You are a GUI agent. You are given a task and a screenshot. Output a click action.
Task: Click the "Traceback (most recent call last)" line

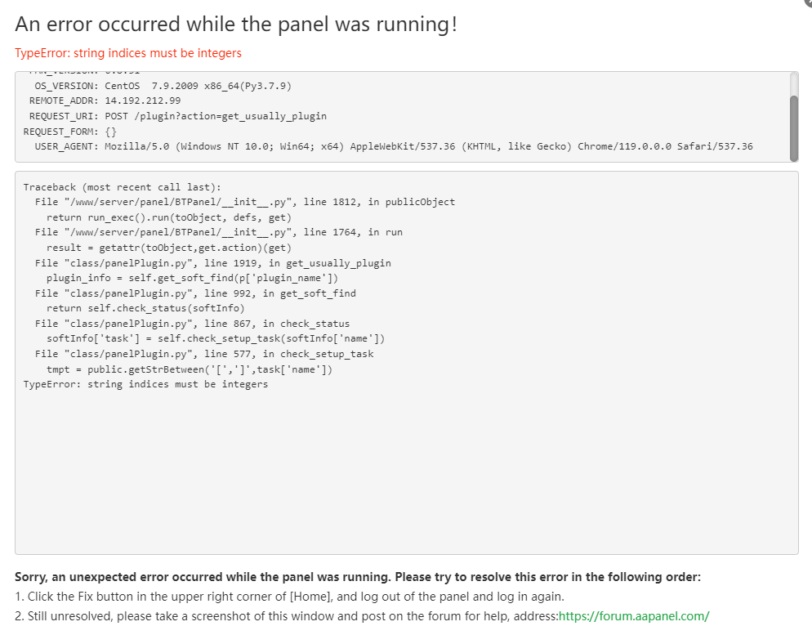point(122,187)
